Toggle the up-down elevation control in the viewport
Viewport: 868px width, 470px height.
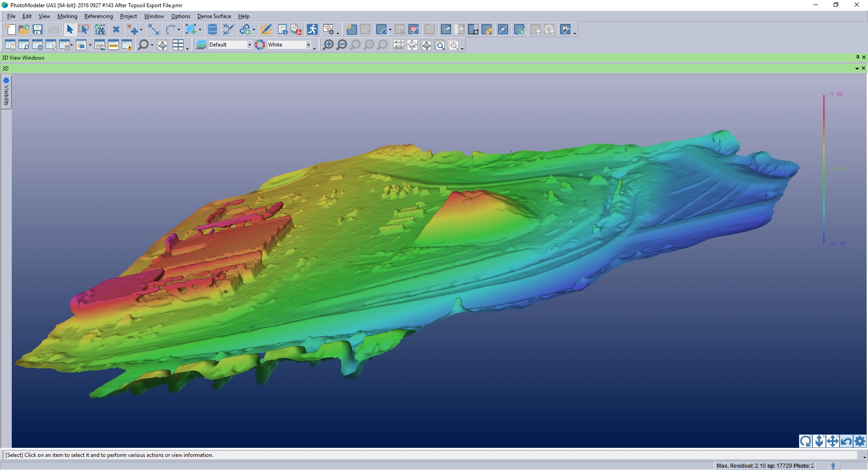(x=819, y=442)
